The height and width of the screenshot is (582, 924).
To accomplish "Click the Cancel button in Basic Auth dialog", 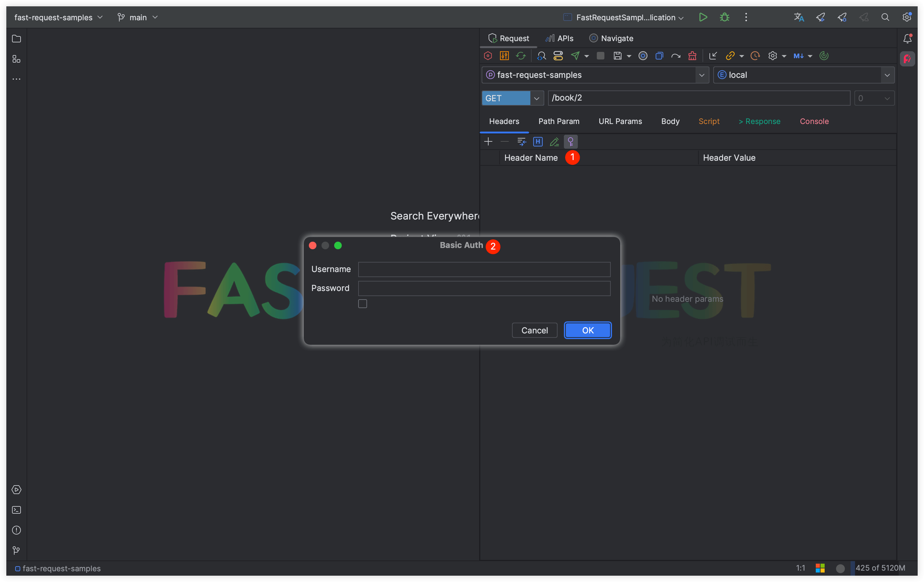I will 534,330.
